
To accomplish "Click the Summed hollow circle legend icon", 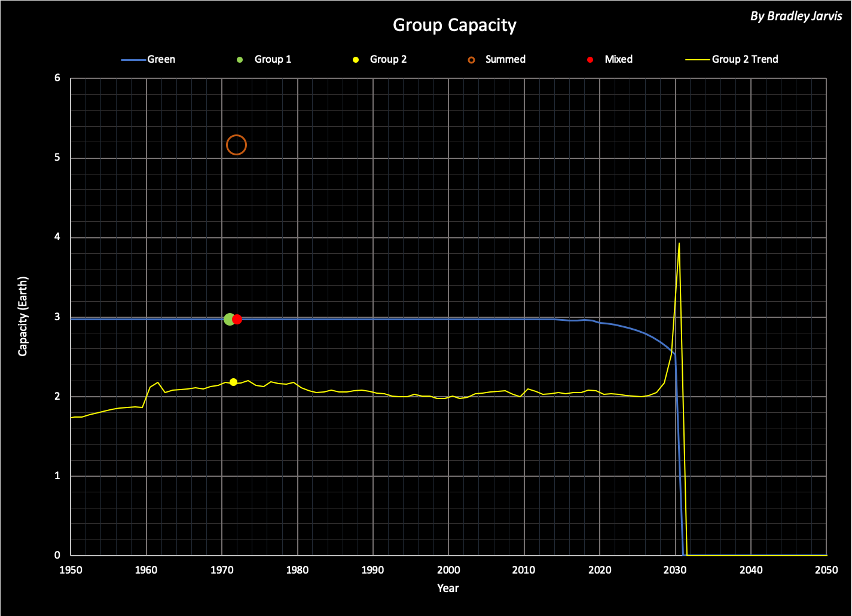I will tap(471, 59).
